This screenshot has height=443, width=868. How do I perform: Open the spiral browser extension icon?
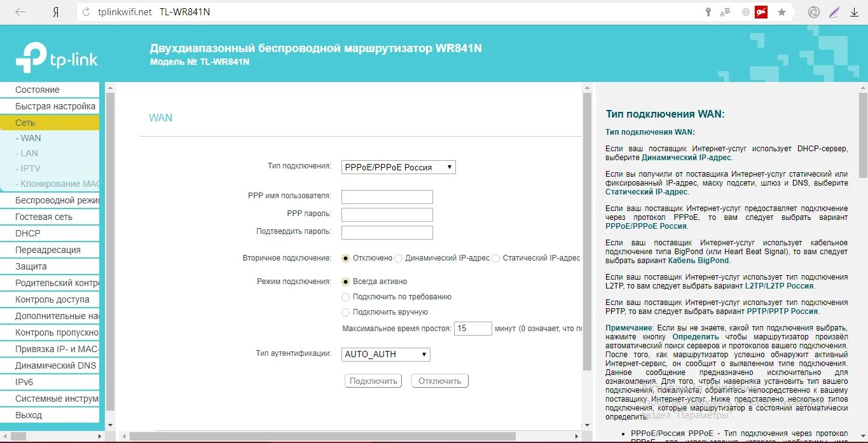[813, 12]
